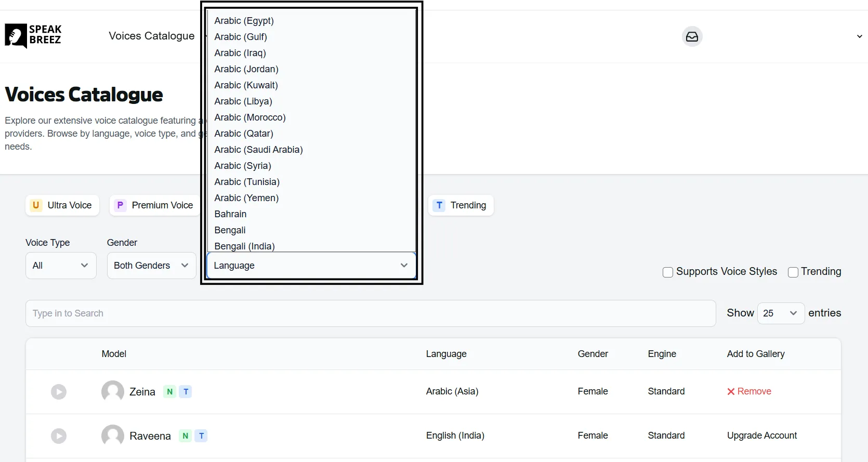Click the Add to Gallery column header
Image resolution: width=868 pixels, height=462 pixels.
[x=756, y=354]
